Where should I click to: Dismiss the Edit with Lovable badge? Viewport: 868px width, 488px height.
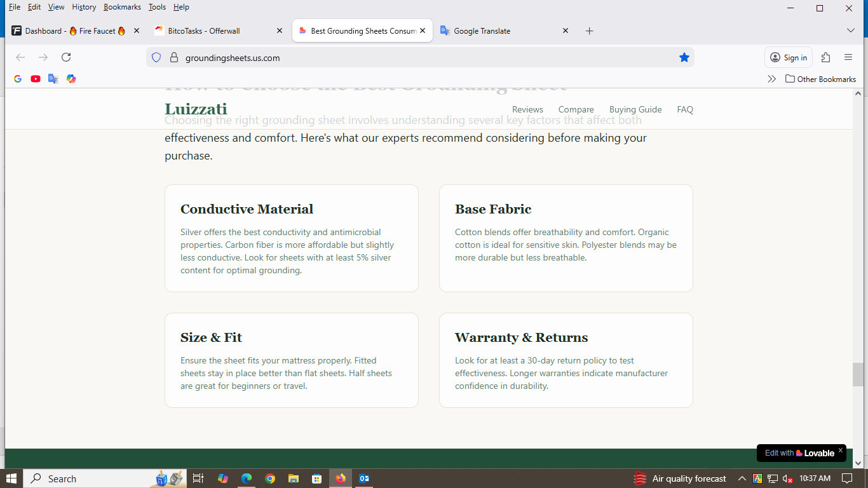pos(840,450)
